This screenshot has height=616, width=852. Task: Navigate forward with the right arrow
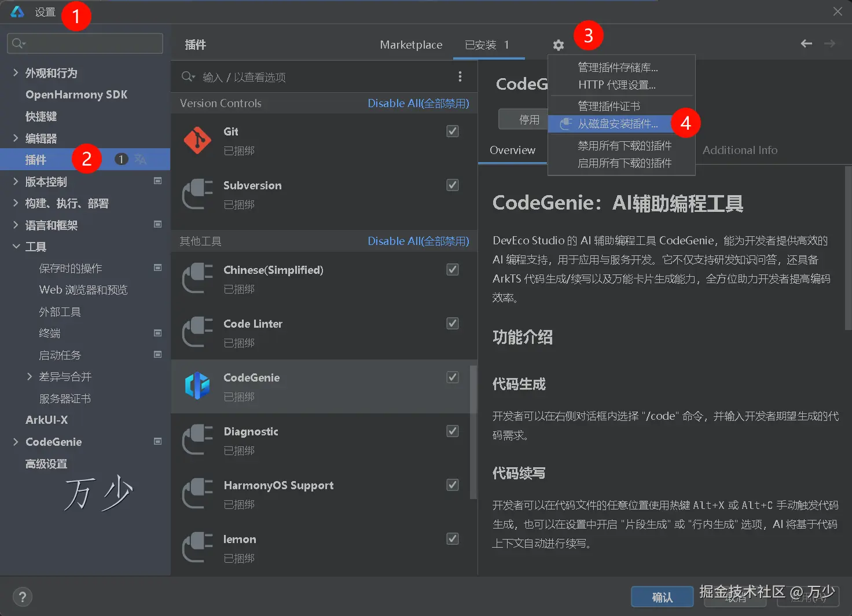tap(829, 43)
